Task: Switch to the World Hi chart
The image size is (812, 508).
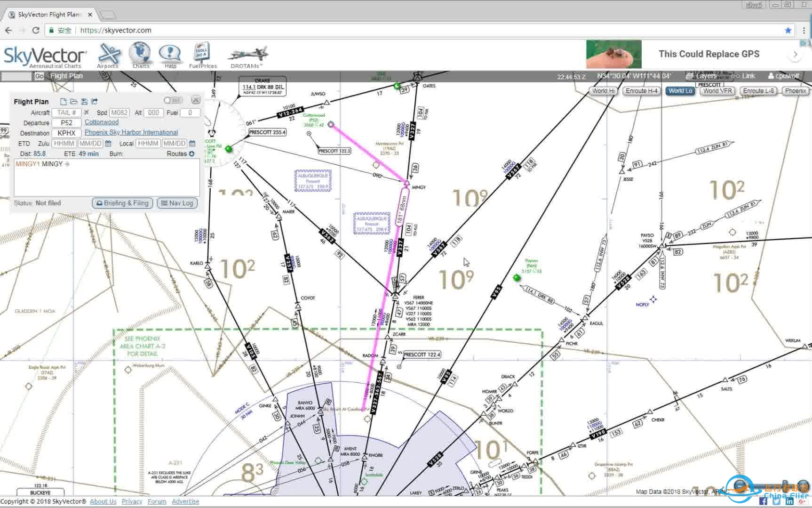Action: (603, 91)
